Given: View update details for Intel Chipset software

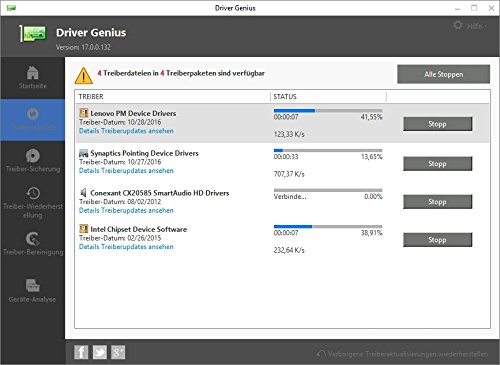Looking at the screenshot, I should click(x=126, y=247).
